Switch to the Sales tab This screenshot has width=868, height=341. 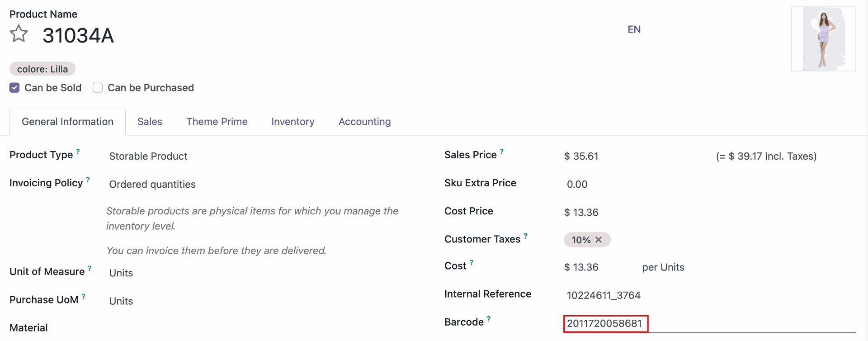tap(150, 122)
